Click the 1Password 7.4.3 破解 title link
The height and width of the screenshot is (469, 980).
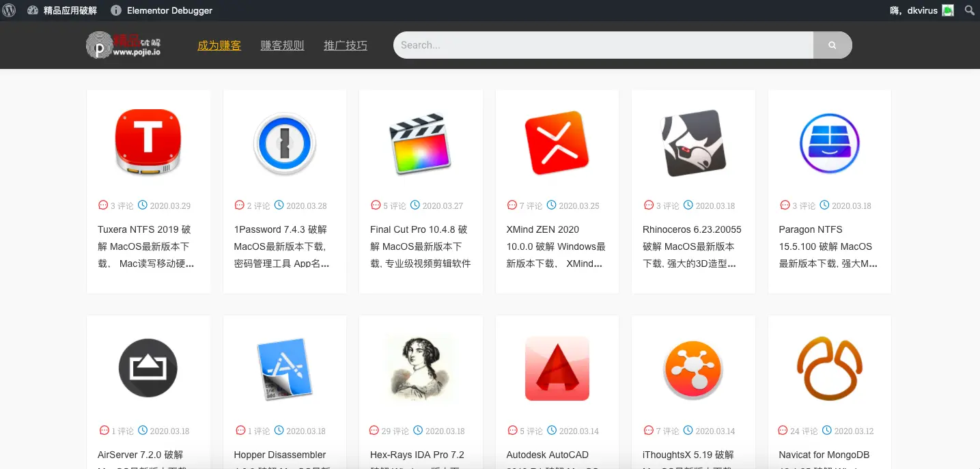282,246
